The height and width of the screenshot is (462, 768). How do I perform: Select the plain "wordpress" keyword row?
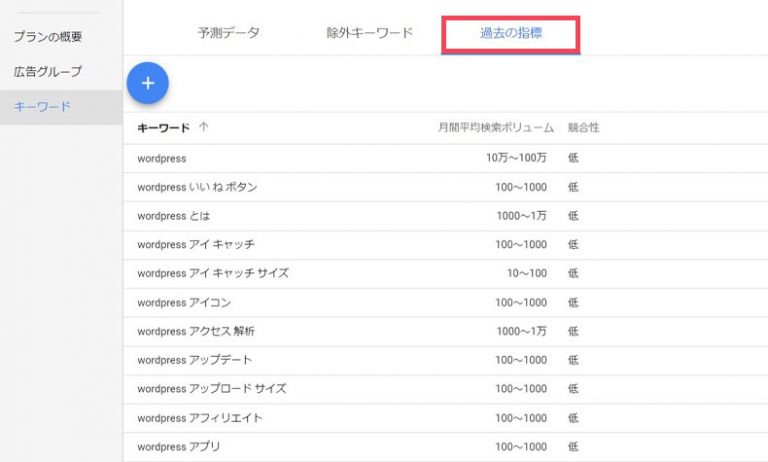pos(162,158)
